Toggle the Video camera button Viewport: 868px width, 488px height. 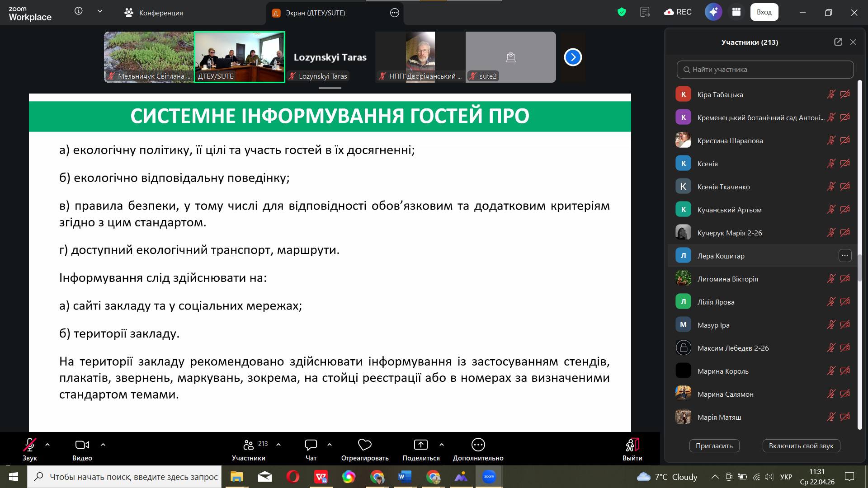coord(82,445)
